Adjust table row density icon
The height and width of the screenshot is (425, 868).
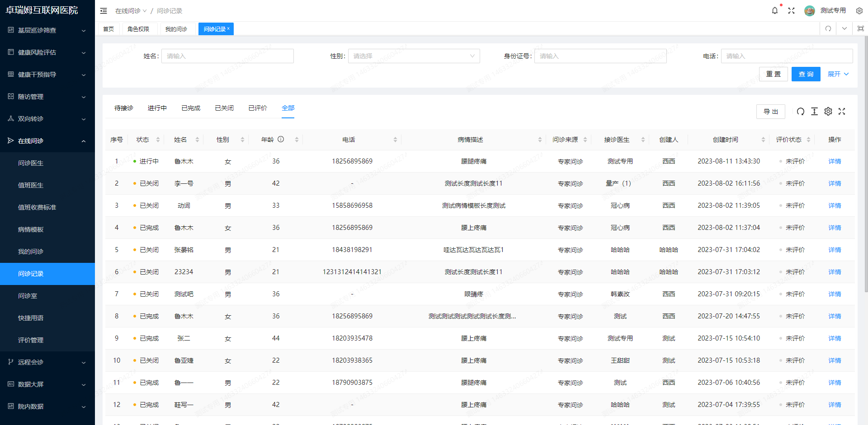pyautogui.click(x=814, y=111)
